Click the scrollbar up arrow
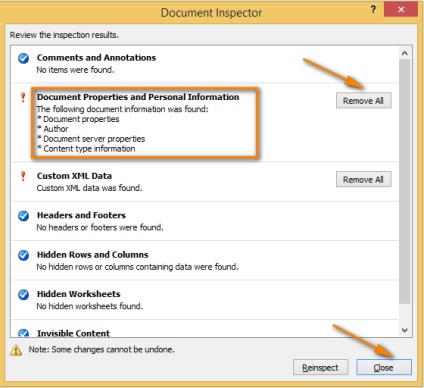Image resolution: width=424 pixels, height=388 pixels. pyautogui.click(x=405, y=53)
